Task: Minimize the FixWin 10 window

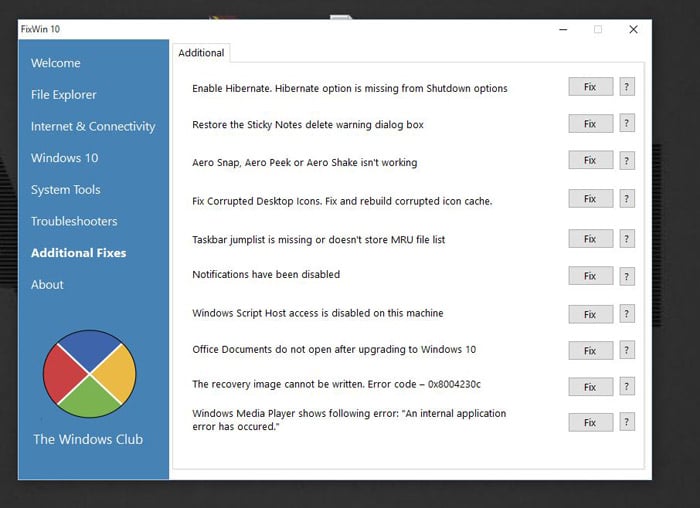Action: [x=563, y=29]
